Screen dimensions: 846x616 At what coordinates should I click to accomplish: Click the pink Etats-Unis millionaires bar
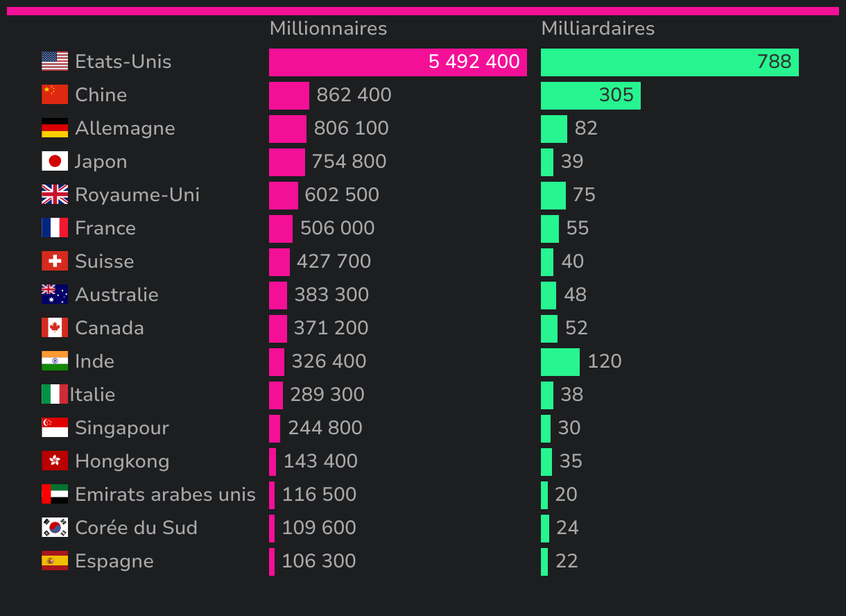(x=347, y=62)
